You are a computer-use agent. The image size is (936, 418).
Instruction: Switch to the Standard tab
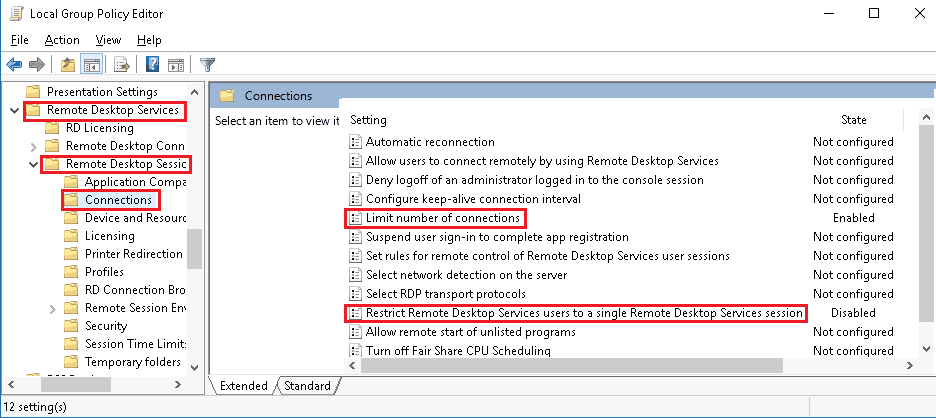click(307, 386)
